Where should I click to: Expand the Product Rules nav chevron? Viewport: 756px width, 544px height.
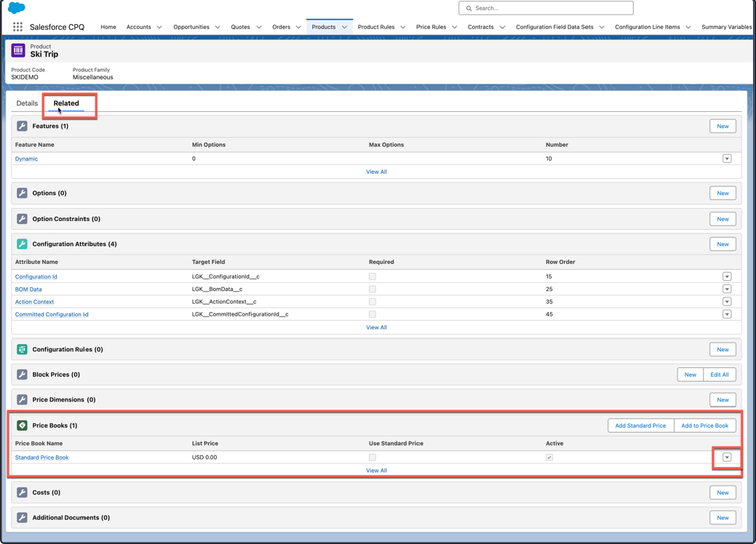pos(403,27)
